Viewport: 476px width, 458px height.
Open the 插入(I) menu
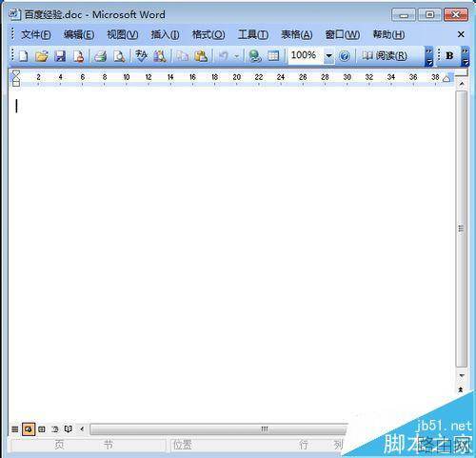[x=165, y=34]
